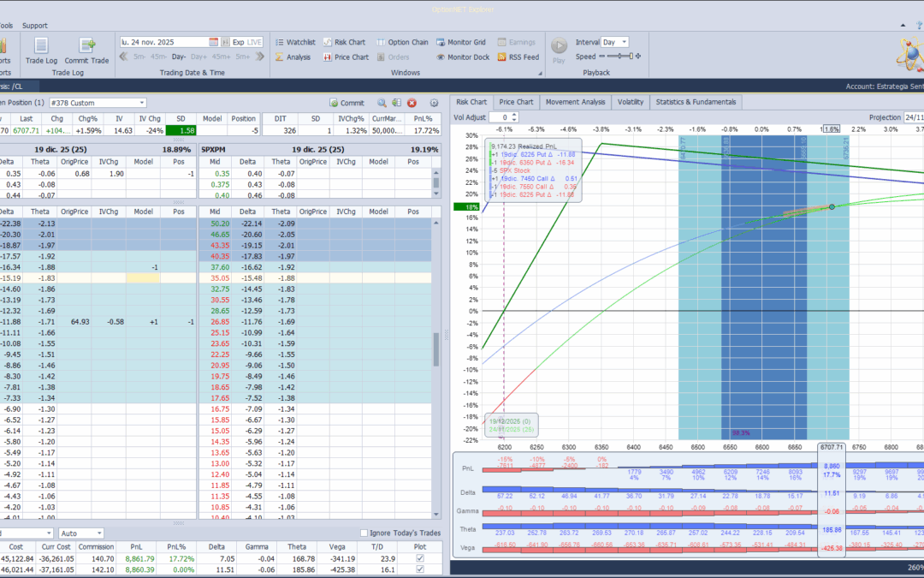Click the 19/12/2025 (0) legend entry
This screenshot has width=924, height=578.
click(509, 421)
